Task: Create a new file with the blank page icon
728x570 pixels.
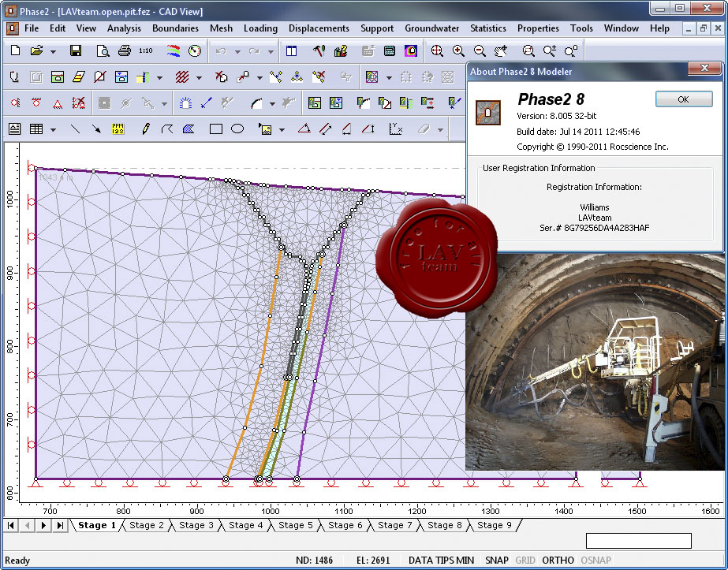Action: click(15, 50)
